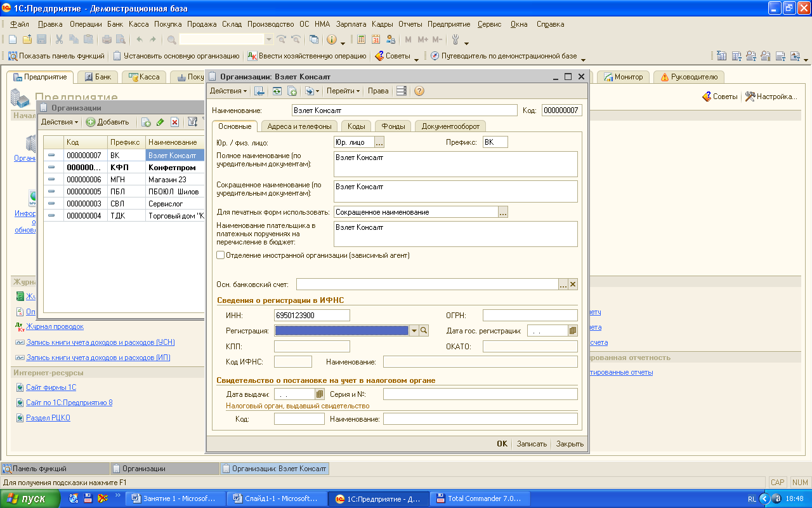Click Закрыть in organization form

click(570, 444)
